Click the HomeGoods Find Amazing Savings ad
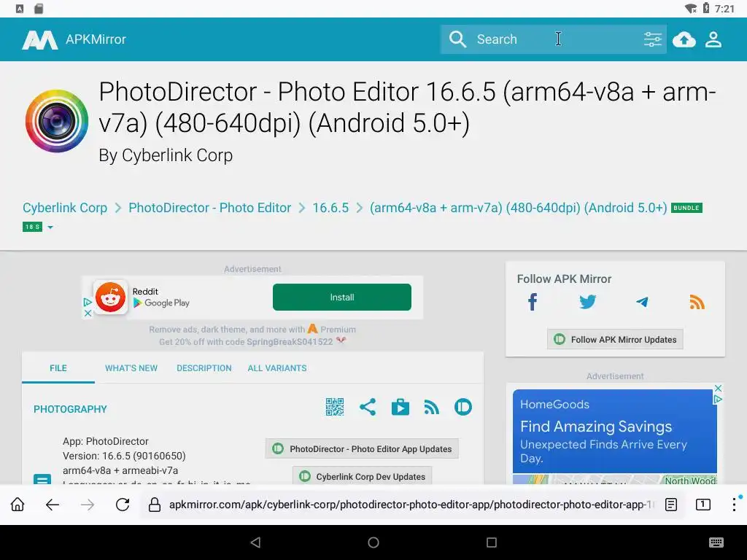The width and height of the screenshot is (747, 560). 614,431
